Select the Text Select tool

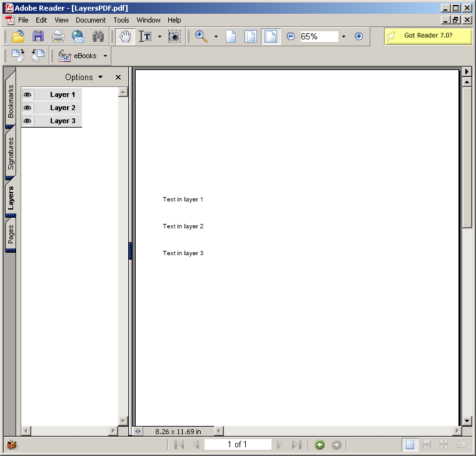(x=145, y=36)
